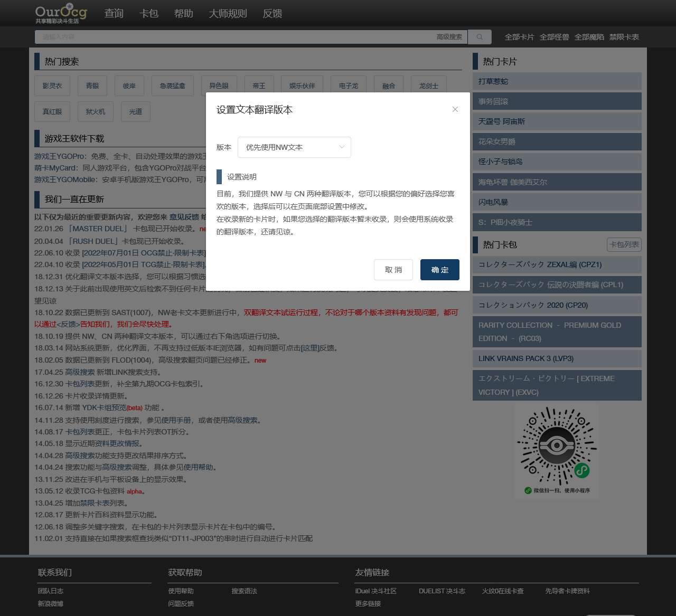Confirm settings with the 确定 button
Screen dimensions: 676x616
(x=439, y=270)
